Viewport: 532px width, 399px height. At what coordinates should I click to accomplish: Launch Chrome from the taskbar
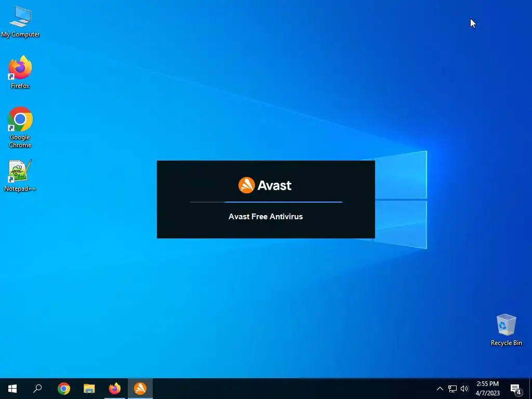pos(64,389)
